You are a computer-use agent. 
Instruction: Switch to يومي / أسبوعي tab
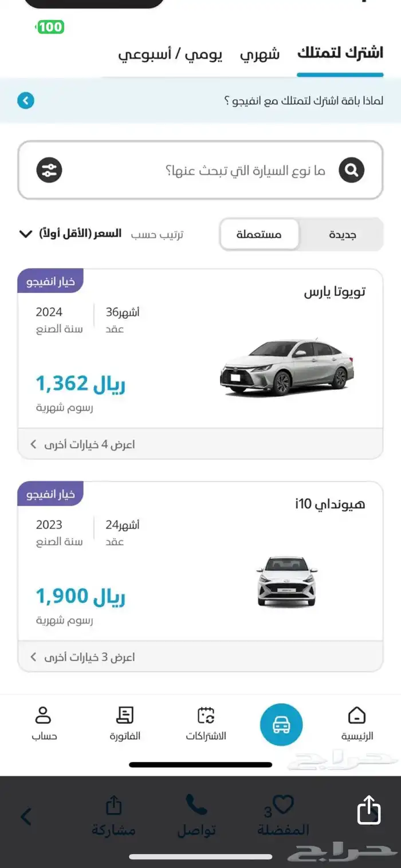click(x=170, y=55)
